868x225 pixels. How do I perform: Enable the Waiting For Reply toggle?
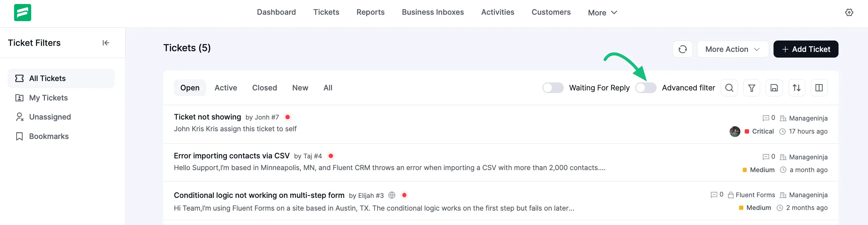[x=553, y=88]
